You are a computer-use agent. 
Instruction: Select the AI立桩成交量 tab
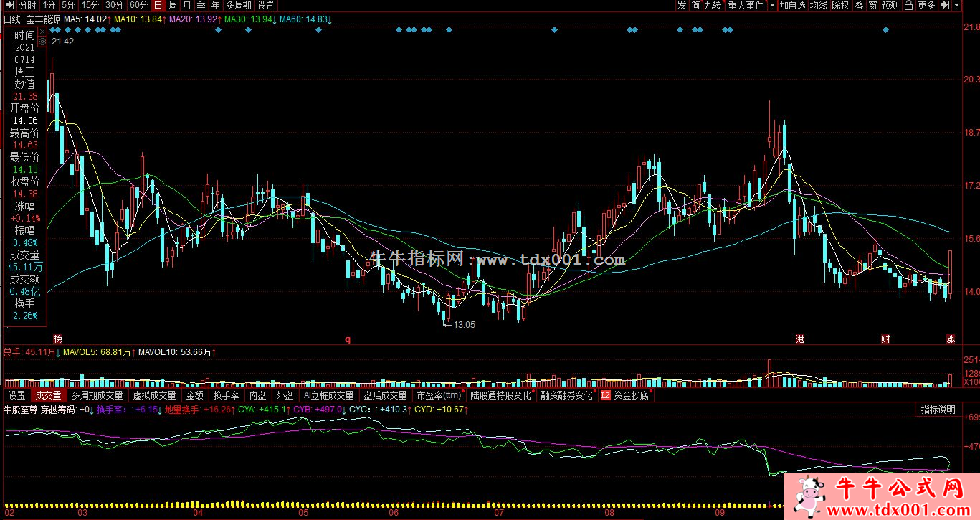pos(328,395)
